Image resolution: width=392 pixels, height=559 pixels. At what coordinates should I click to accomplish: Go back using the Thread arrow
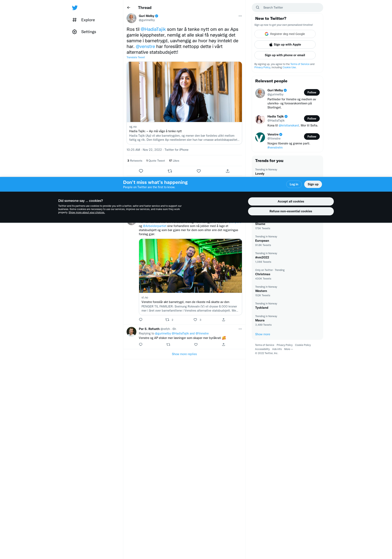(129, 8)
